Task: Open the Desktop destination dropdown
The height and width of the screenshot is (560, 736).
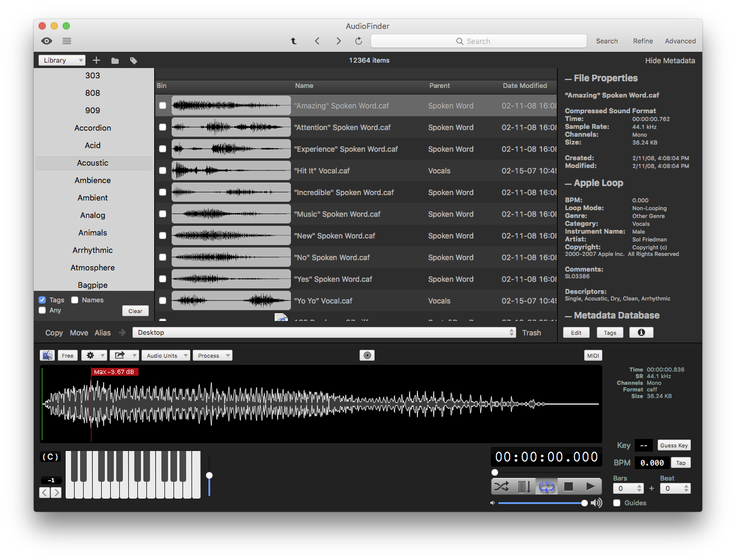Action: point(324,332)
